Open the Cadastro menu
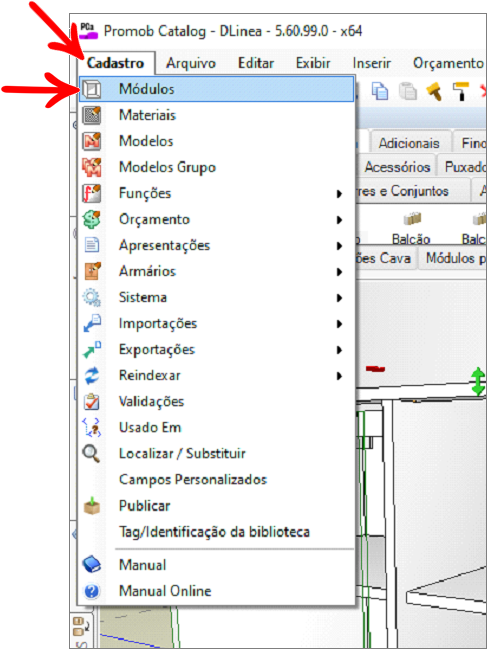Screen dimensions: 487x649 tap(115, 63)
